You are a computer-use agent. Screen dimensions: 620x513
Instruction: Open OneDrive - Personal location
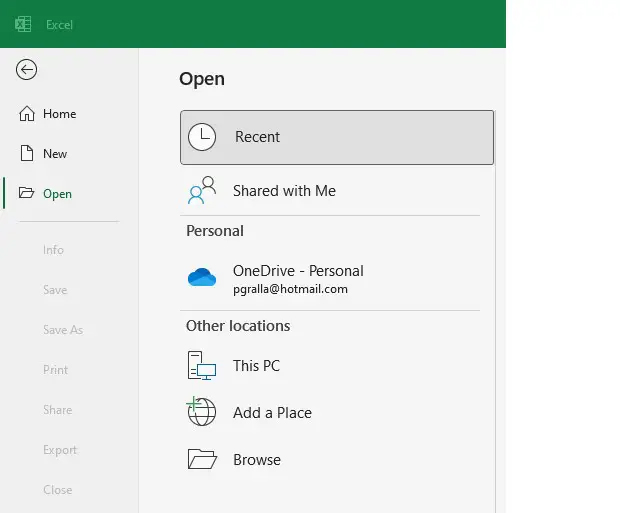(x=298, y=271)
